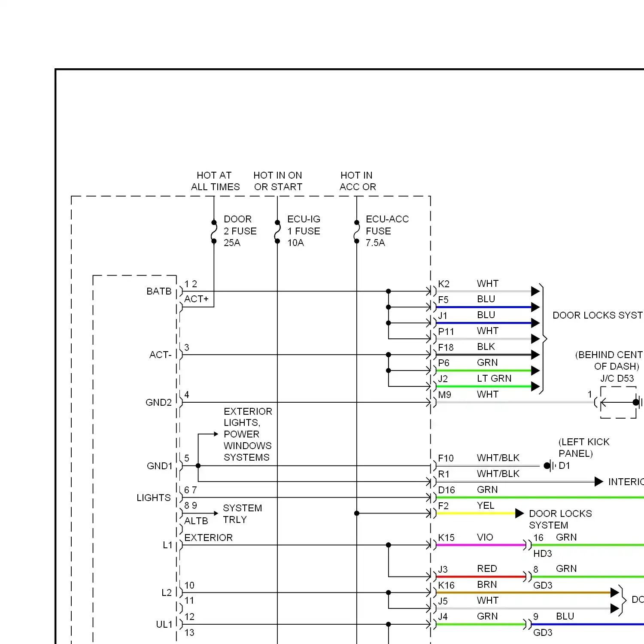The width and height of the screenshot is (644, 644).
Task: Click the J5 connector pin label
Action: (x=443, y=601)
